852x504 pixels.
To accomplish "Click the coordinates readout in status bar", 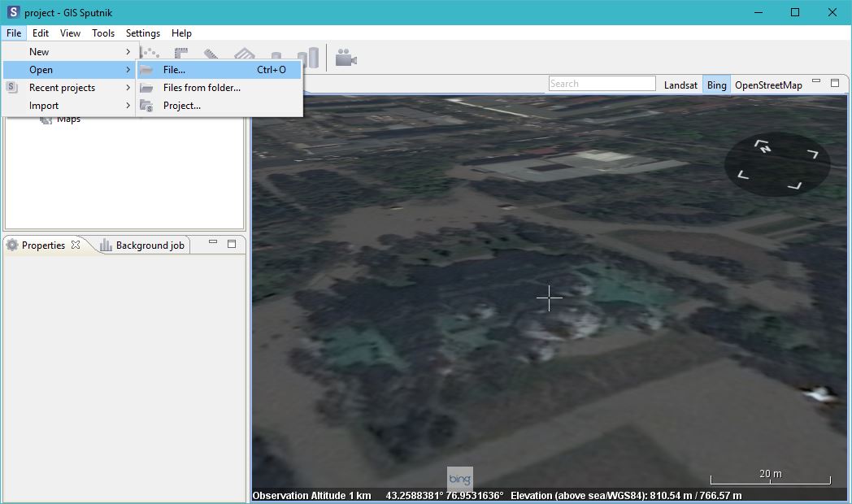I will pos(445,495).
